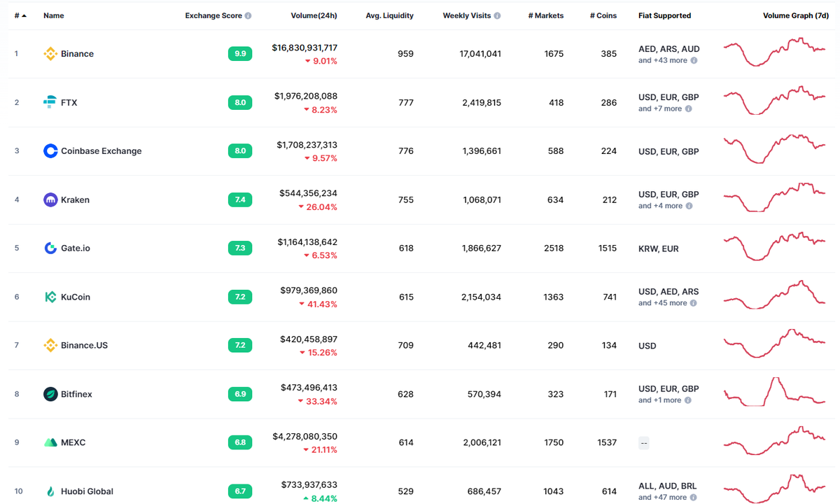This screenshot has width=840, height=504.
Task: View Binance 7d volume graph
Action: (775, 52)
